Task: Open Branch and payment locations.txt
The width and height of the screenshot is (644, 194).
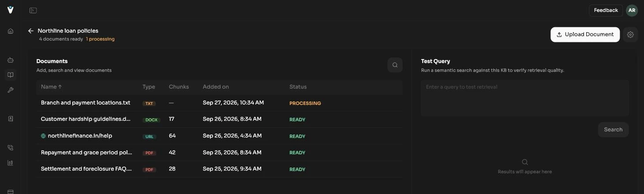Action: [86, 103]
